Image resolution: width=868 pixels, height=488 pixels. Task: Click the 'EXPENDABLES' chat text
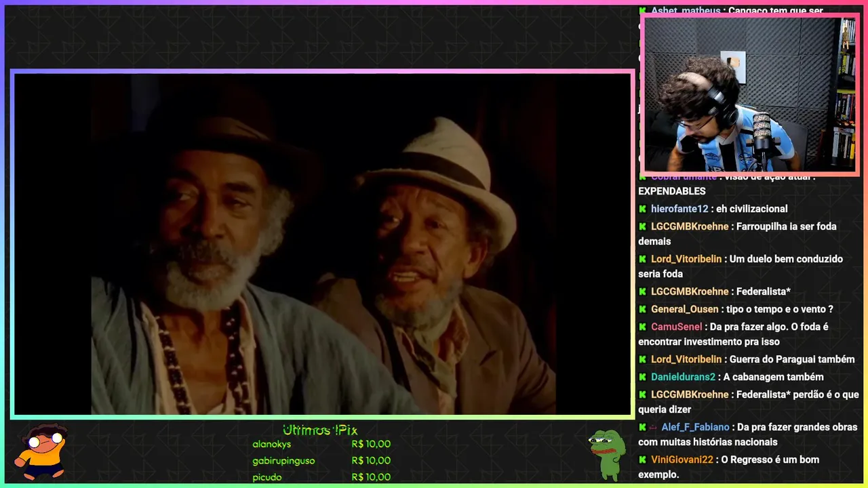click(x=672, y=191)
